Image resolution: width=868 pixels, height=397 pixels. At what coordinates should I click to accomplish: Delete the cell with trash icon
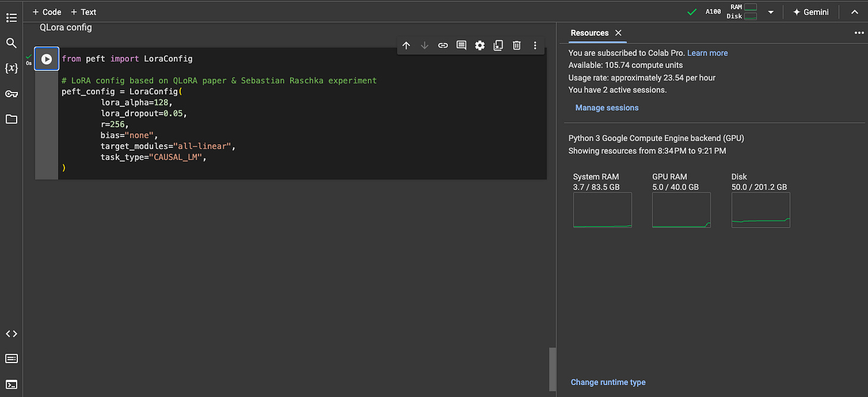[x=517, y=45]
